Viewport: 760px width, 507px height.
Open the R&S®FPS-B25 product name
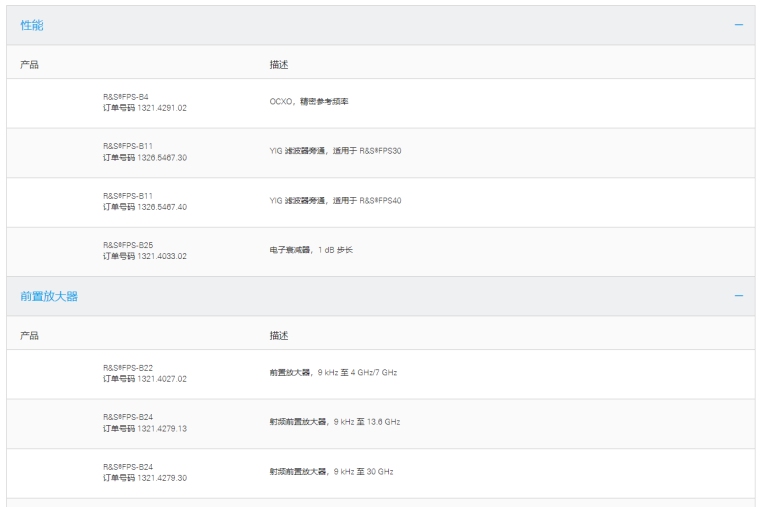128,245
